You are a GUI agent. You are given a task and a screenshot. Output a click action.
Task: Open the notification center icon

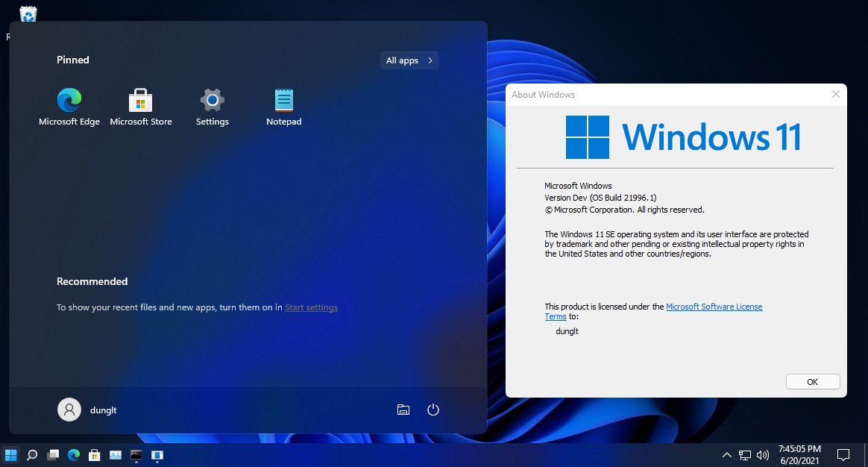coord(843,455)
